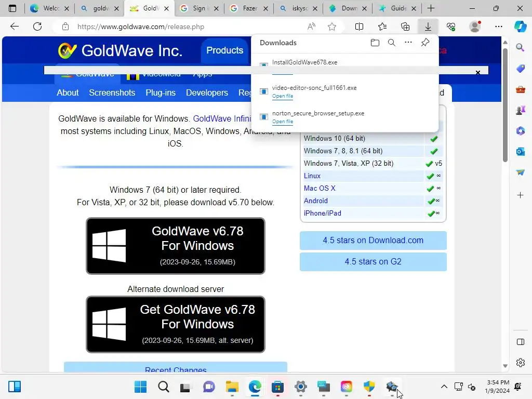Open more options in Downloads panel

click(408, 43)
